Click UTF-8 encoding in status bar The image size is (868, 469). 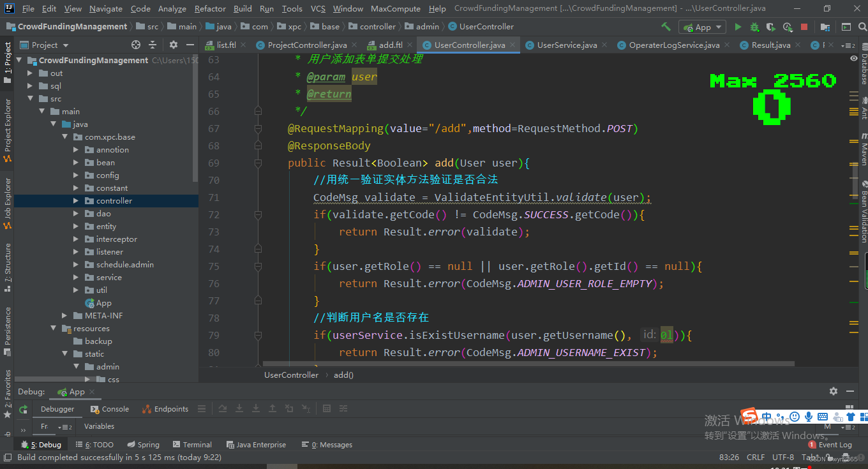(783, 457)
